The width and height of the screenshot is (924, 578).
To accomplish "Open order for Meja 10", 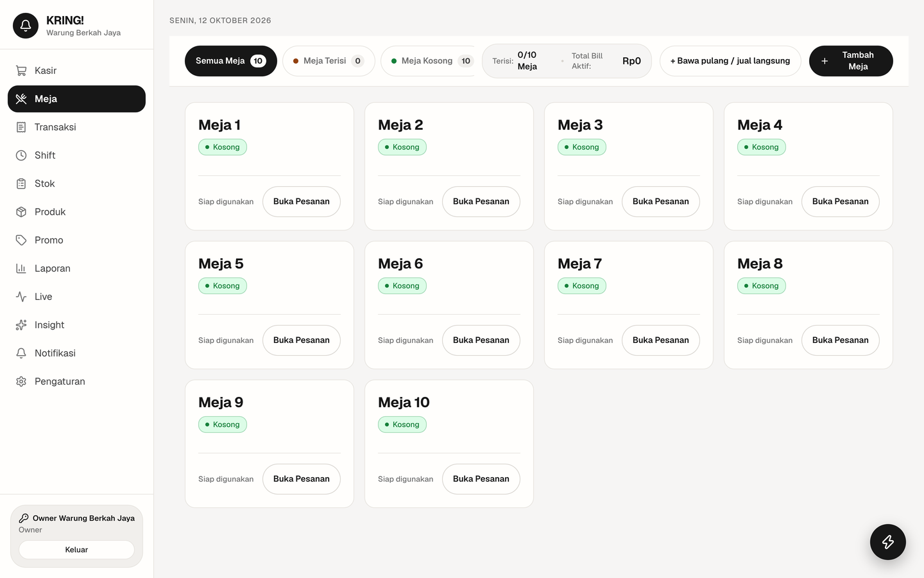I will (481, 479).
